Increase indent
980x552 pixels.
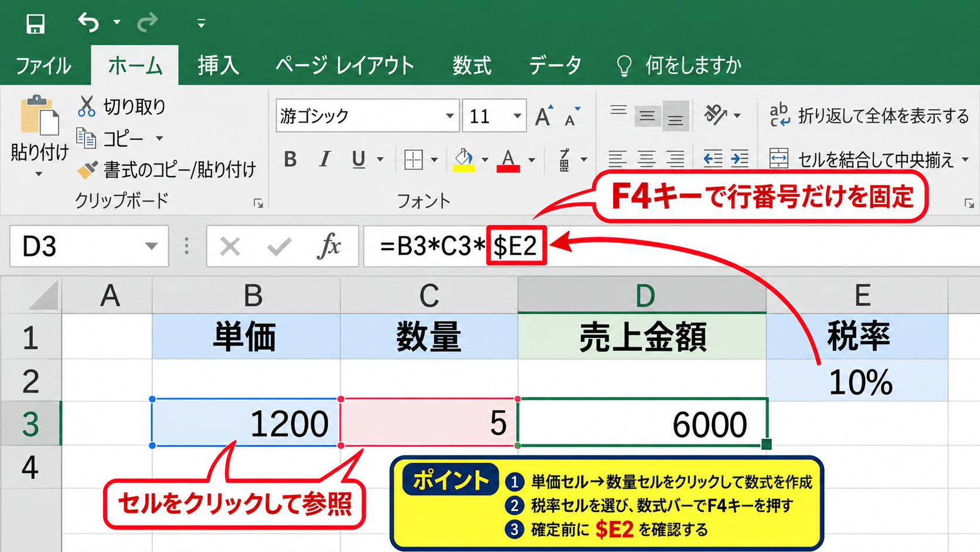[740, 159]
